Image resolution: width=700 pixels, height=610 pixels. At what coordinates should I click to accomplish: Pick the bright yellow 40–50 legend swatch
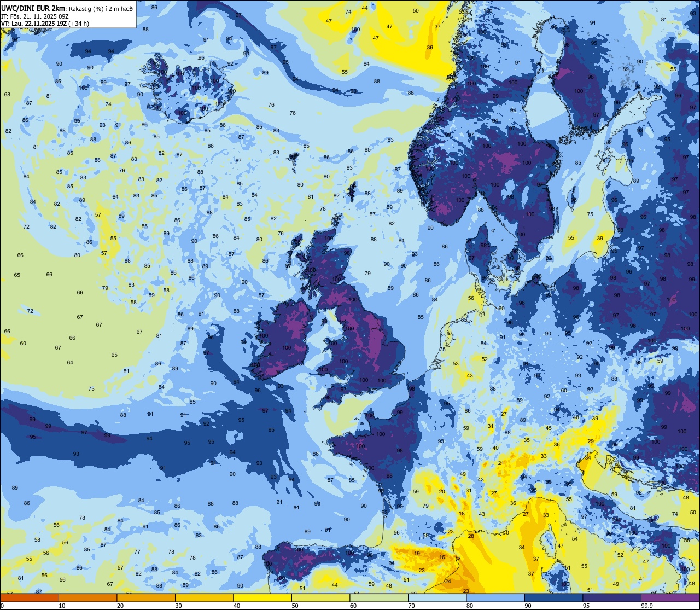262,597
